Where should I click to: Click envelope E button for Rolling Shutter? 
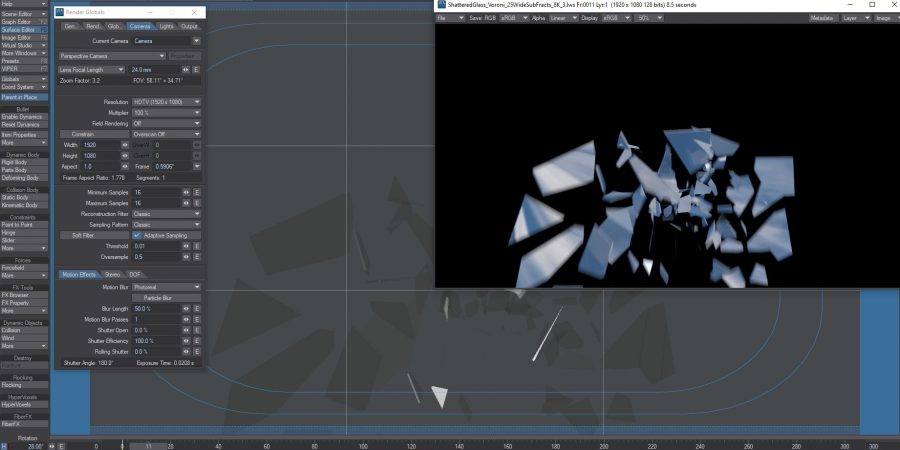(x=196, y=352)
